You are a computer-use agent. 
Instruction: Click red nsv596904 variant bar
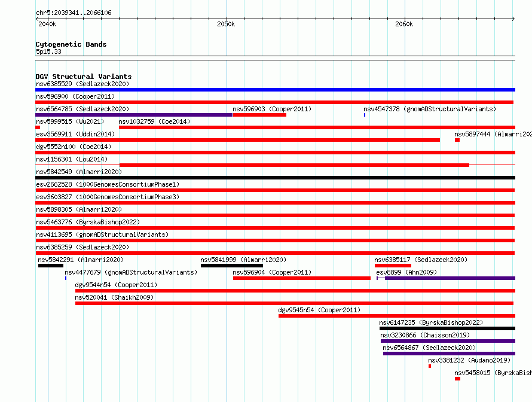pyautogui.click(x=302, y=278)
